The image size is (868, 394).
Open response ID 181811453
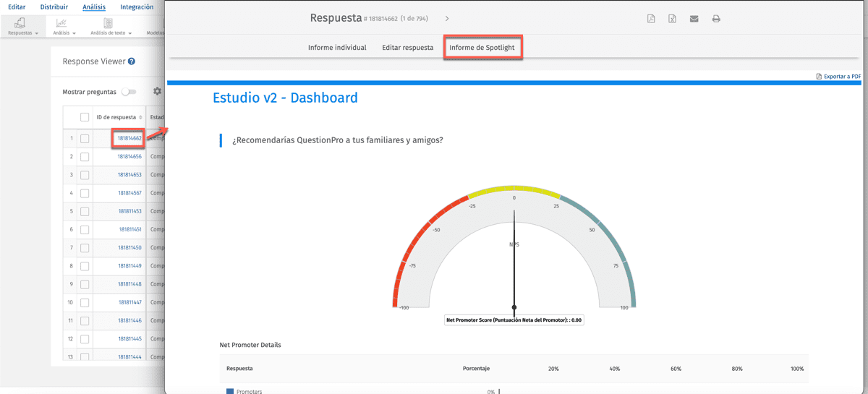[x=129, y=211]
